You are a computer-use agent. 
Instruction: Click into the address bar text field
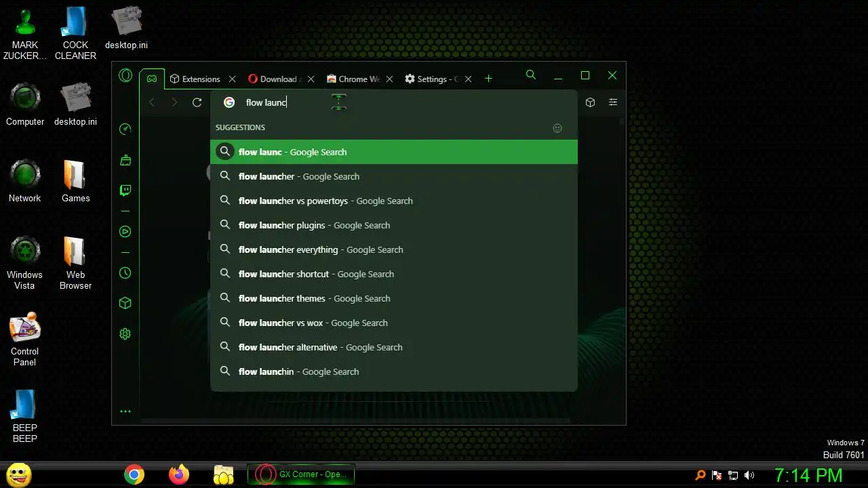coord(407,102)
